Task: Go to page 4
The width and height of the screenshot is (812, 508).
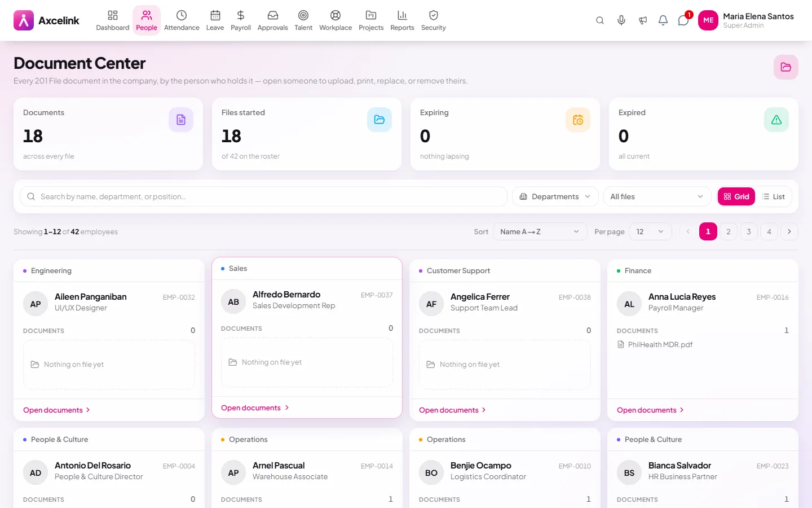Action: pyautogui.click(x=769, y=231)
